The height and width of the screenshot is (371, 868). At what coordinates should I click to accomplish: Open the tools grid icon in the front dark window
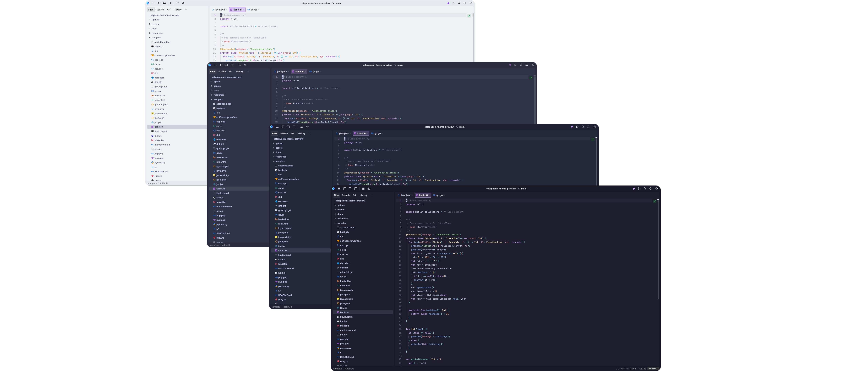(x=363, y=189)
